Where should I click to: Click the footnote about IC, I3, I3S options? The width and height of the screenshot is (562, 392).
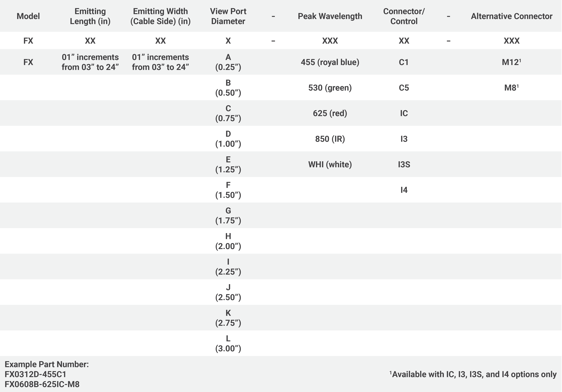point(473,374)
